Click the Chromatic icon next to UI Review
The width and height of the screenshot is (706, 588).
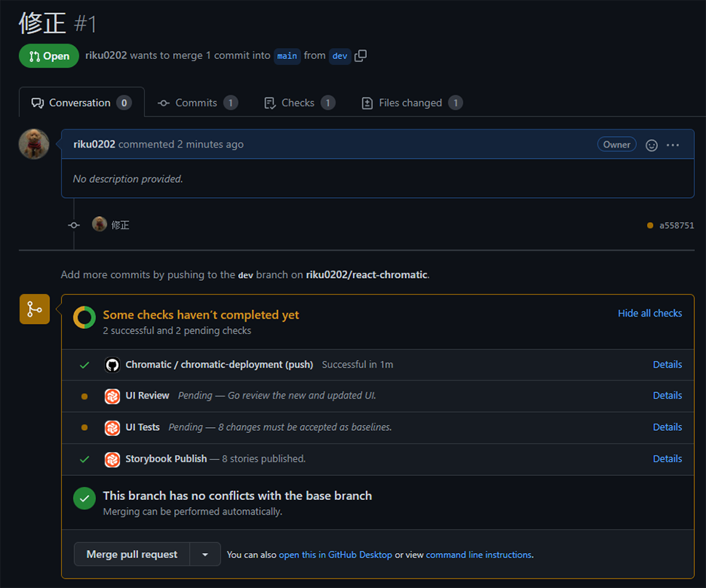point(112,396)
